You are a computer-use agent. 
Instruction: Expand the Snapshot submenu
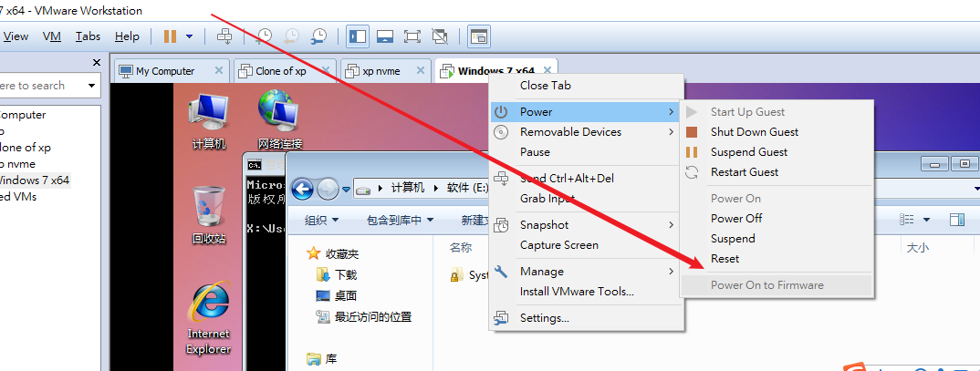click(586, 225)
